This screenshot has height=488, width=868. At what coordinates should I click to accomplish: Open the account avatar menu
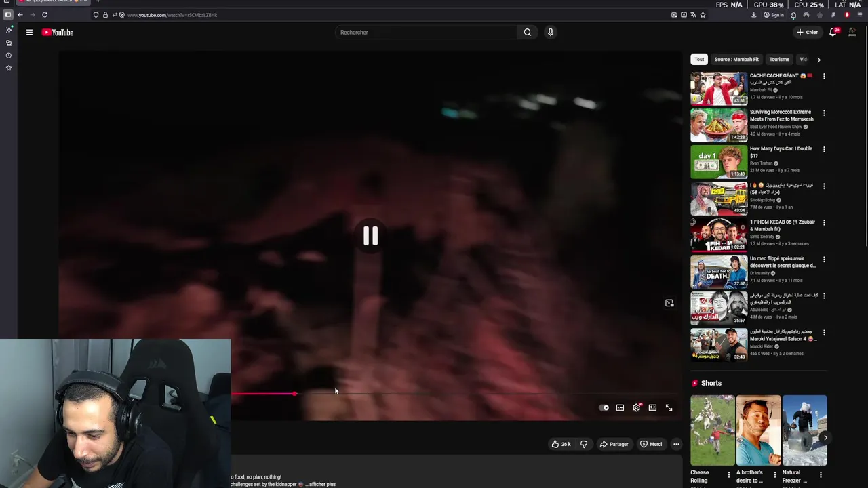click(x=852, y=32)
